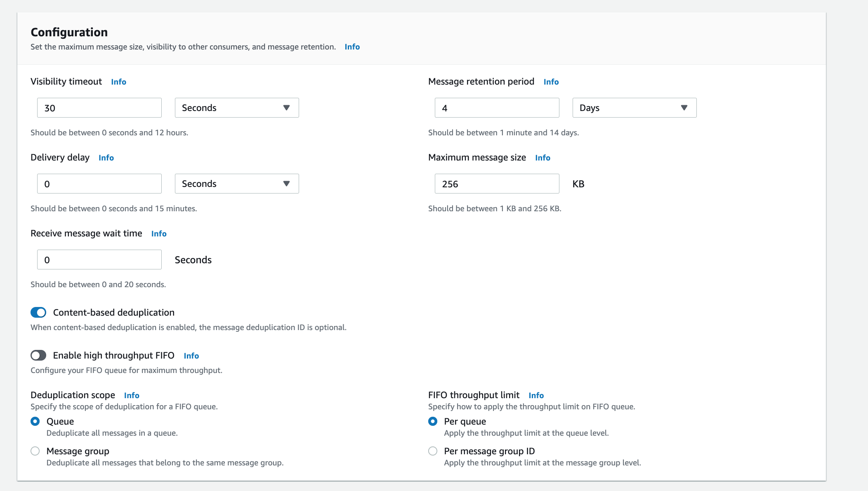
Task: Select Message group deduplication scope
Action: pyautogui.click(x=35, y=451)
